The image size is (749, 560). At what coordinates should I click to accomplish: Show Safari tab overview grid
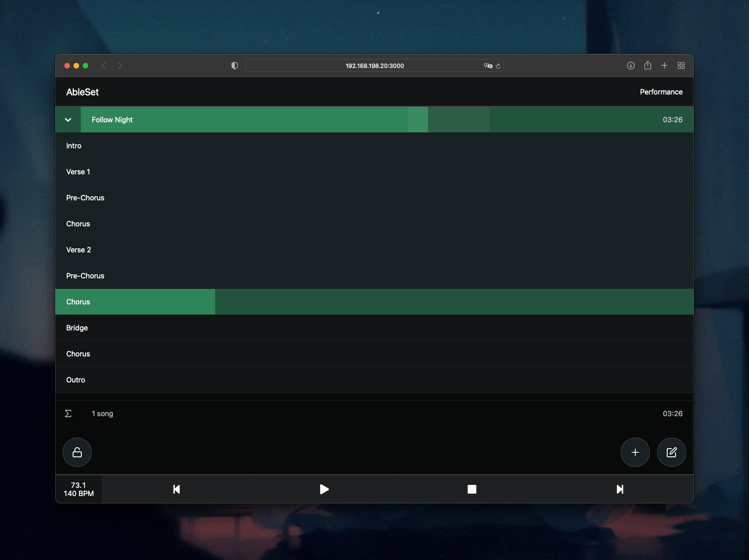point(681,66)
